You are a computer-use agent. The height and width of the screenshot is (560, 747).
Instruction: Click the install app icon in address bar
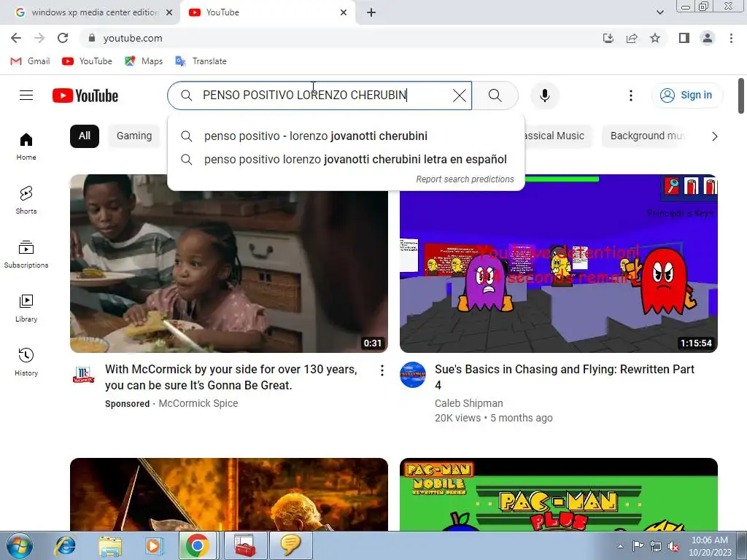click(x=608, y=38)
